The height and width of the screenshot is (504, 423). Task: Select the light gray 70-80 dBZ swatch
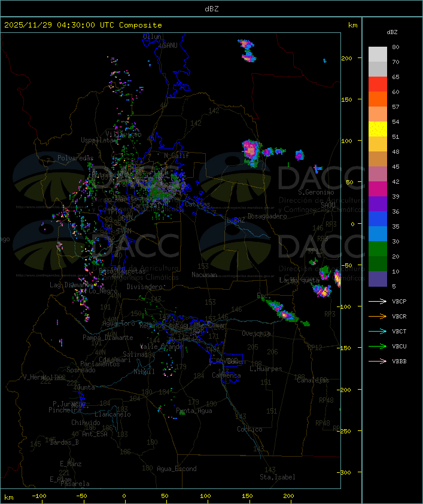(378, 54)
